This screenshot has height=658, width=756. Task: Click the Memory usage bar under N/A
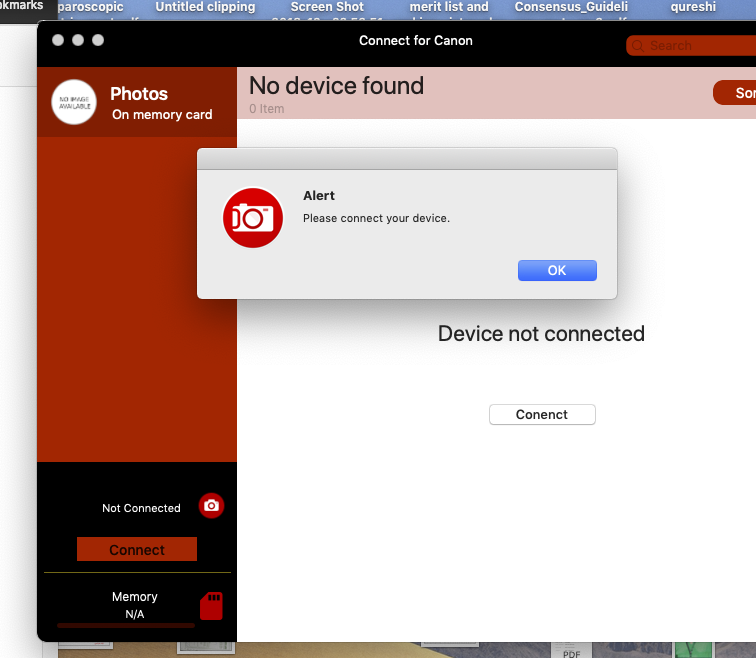126,626
